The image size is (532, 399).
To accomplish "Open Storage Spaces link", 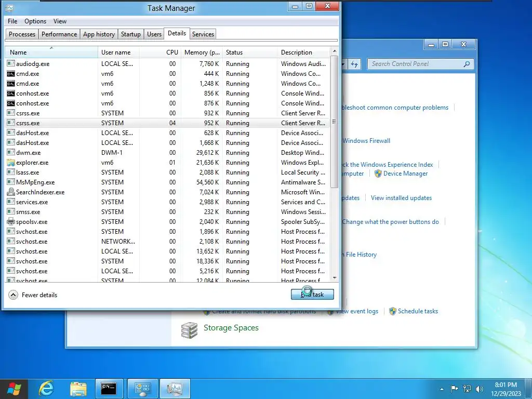I will (231, 328).
